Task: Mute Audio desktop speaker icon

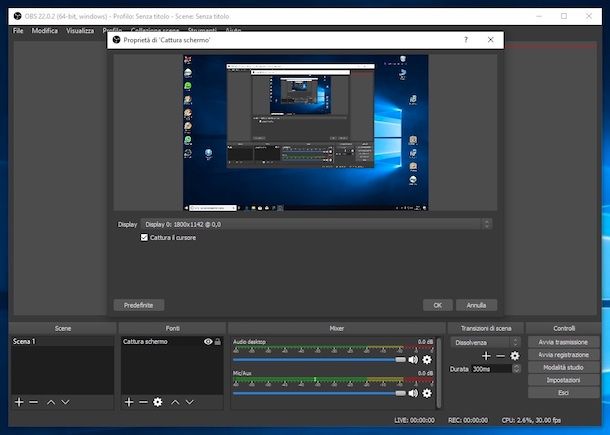Action: coord(413,360)
